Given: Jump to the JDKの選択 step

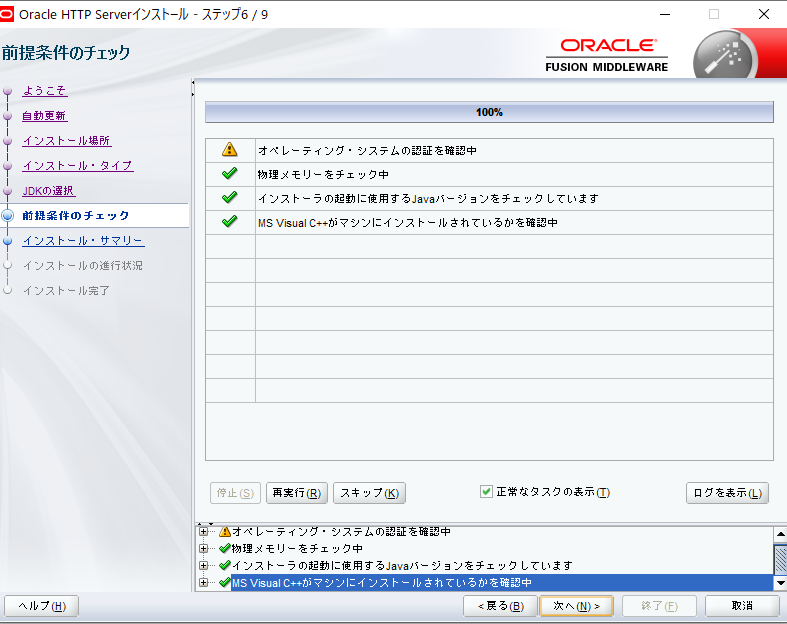Looking at the screenshot, I should (49, 191).
